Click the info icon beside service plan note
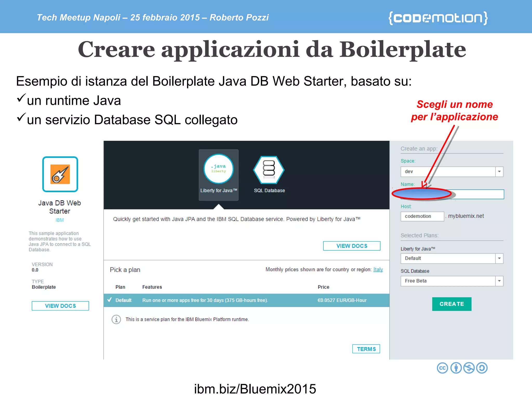Image resolution: width=532 pixels, height=399 pixels. (116, 319)
